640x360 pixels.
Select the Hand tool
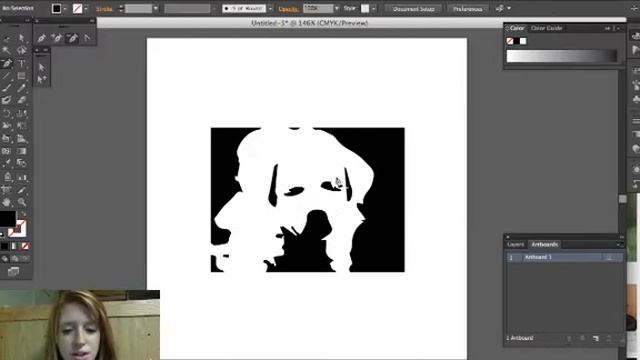(x=7, y=202)
